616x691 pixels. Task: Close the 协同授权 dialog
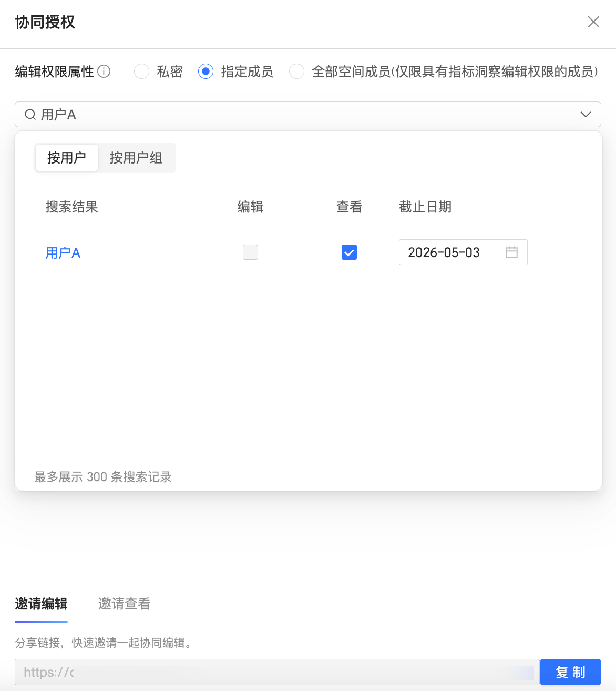click(593, 22)
